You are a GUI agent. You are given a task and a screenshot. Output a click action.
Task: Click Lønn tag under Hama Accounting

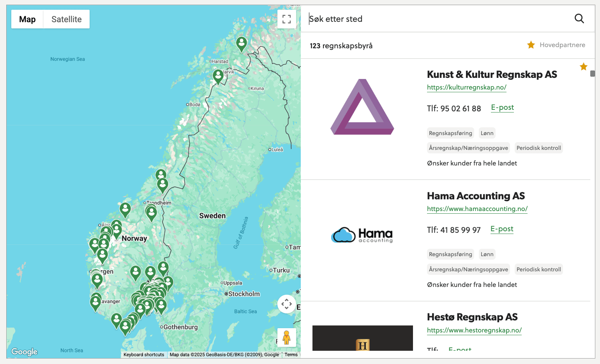click(x=487, y=254)
